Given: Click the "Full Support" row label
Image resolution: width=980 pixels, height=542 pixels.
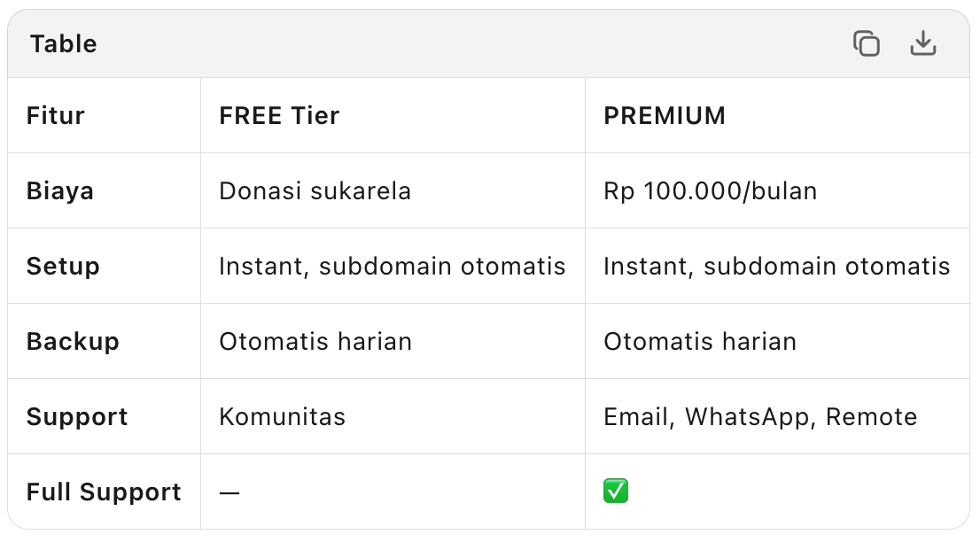Looking at the screenshot, I should 104,492.
